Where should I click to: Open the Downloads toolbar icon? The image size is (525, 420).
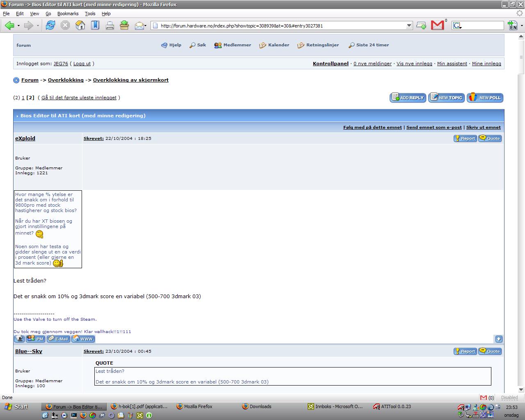pyautogui.click(x=124, y=25)
